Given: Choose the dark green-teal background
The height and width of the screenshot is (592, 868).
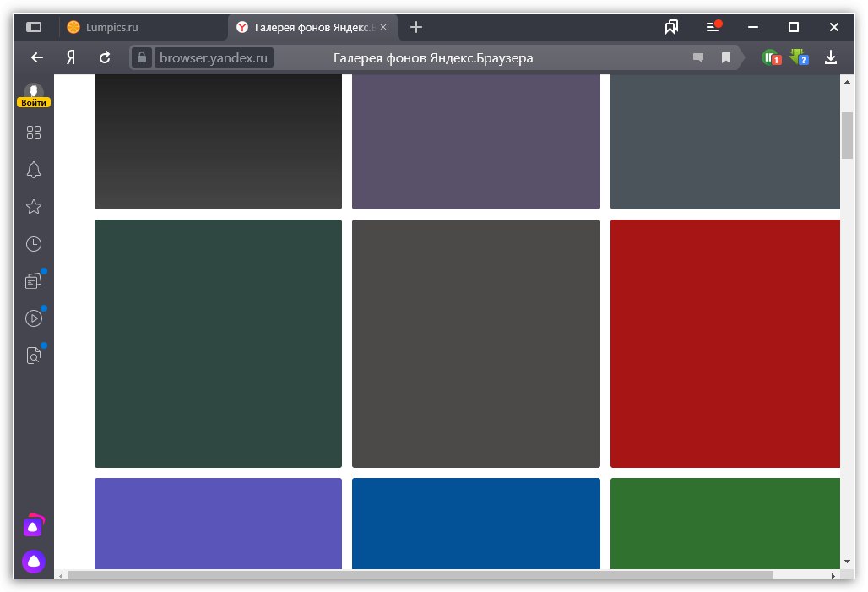Looking at the screenshot, I should [x=218, y=344].
